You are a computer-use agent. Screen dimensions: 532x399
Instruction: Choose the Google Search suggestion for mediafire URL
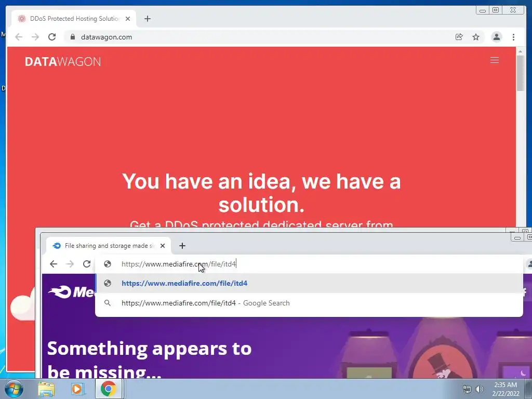pos(309,303)
